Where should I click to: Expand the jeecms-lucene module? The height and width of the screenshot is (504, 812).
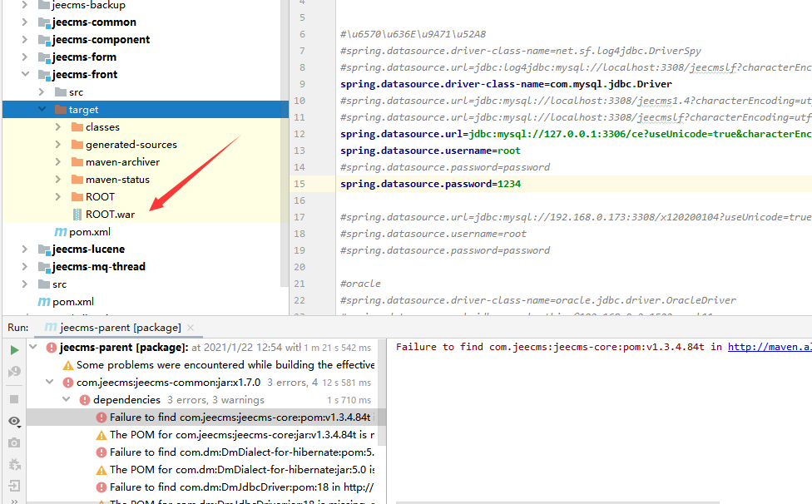tap(25, 250)
